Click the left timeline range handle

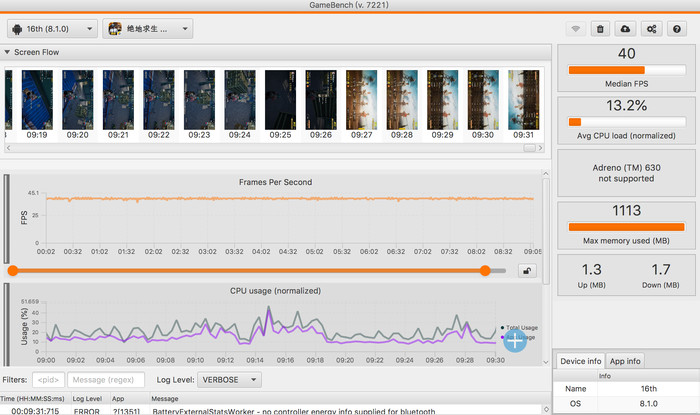coord(13,270)
